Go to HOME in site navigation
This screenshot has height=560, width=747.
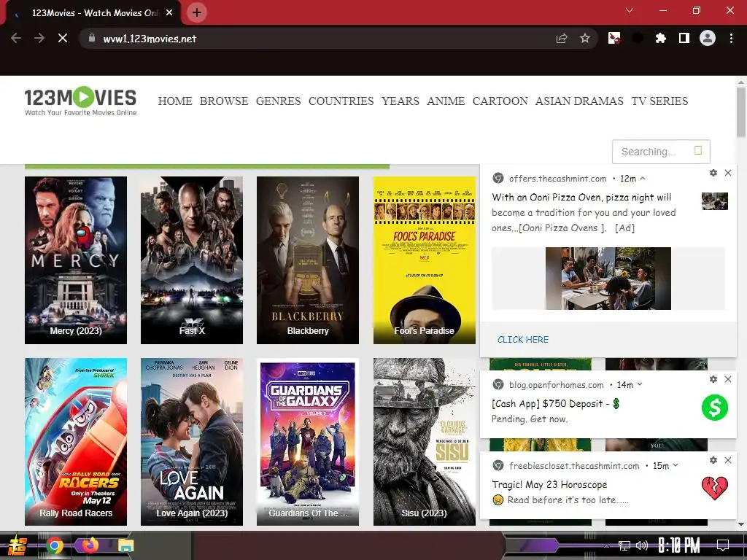pos(175,101)
